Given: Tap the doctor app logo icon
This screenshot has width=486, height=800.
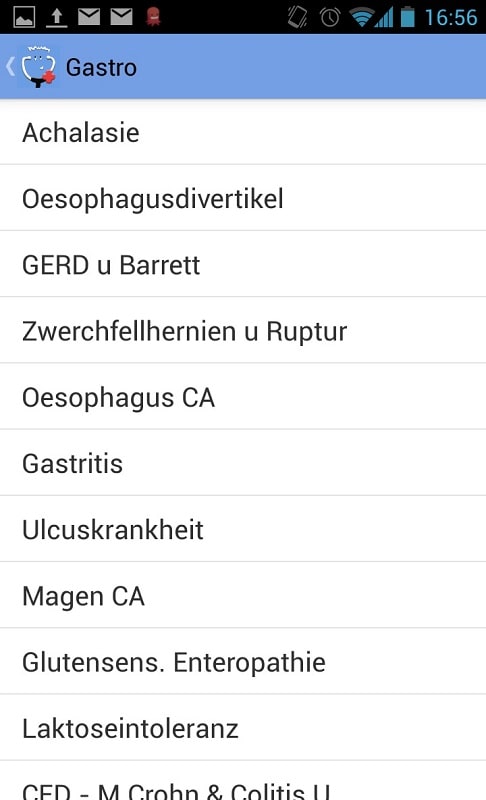Looking at the screenshot, I should (x=38, y=67).
